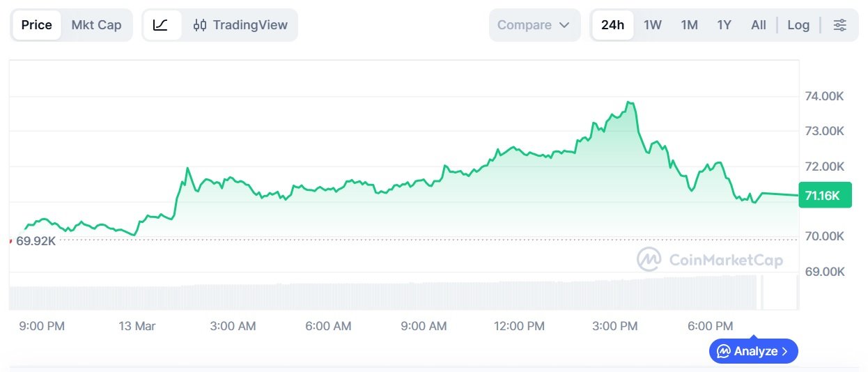The image size is (868, 372).
Task: Click the TradingView candlestick icon
Action: coord(200,25)
